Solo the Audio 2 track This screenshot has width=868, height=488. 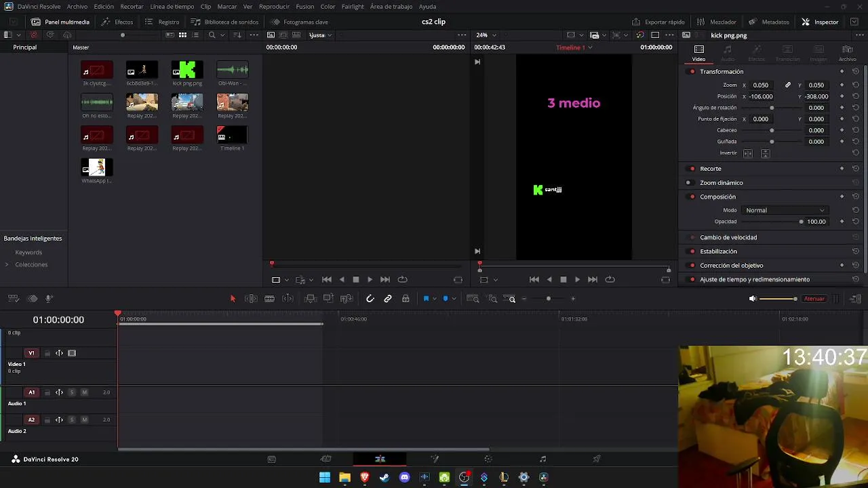tap(72, 420)
